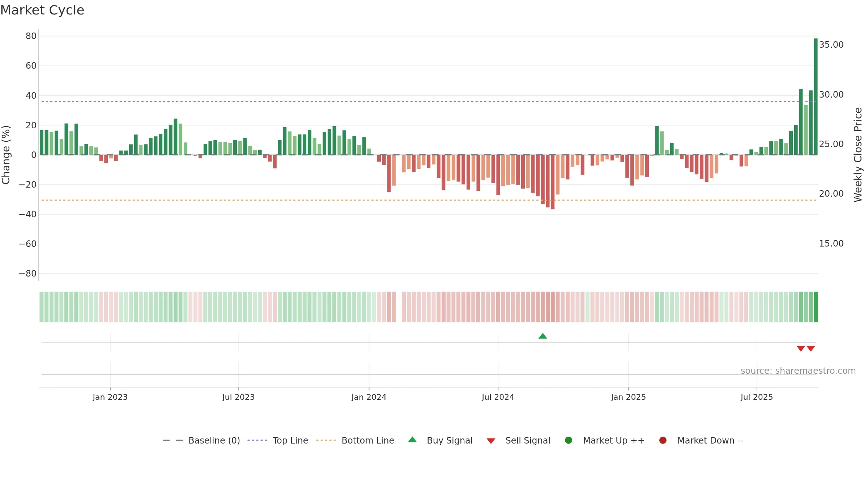Toggle the Top Line legend entry

(278, 440)
